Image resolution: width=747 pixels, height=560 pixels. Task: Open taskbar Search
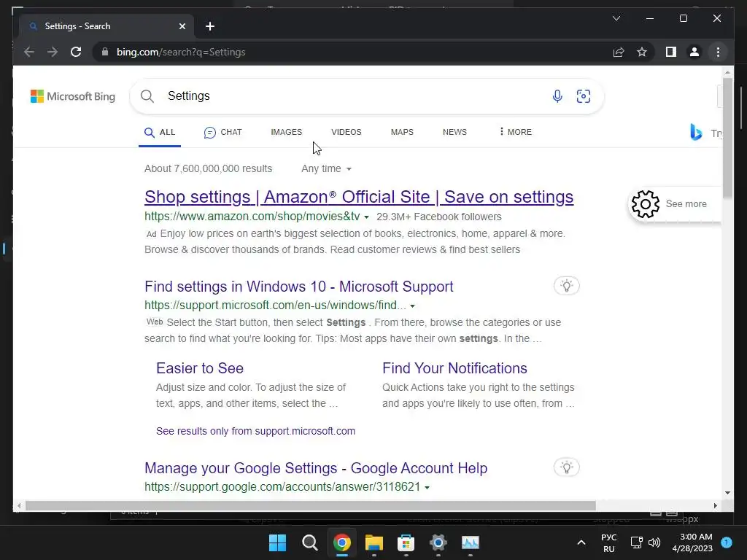309,542
